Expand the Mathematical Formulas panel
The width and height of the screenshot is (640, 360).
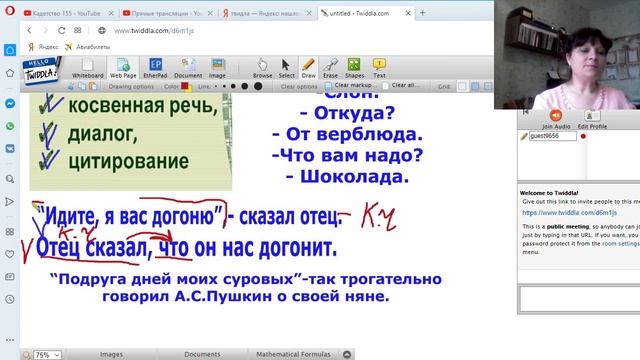pos(293,354)
